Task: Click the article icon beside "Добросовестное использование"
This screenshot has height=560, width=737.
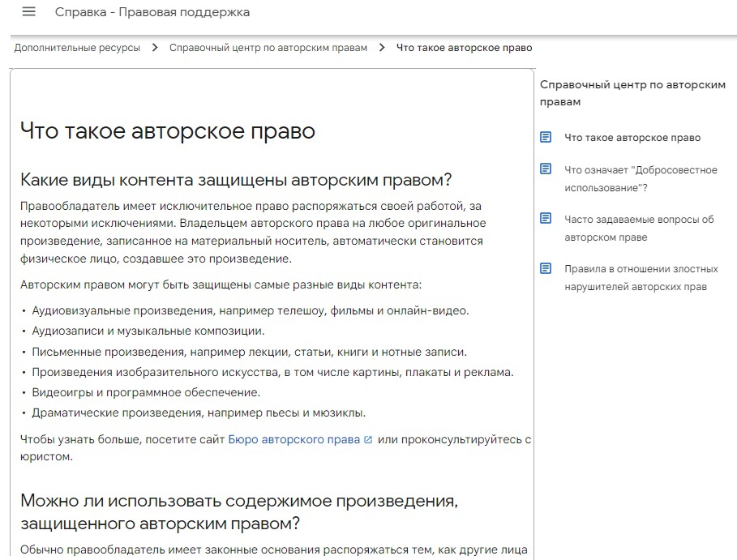Action: point(546,169)
